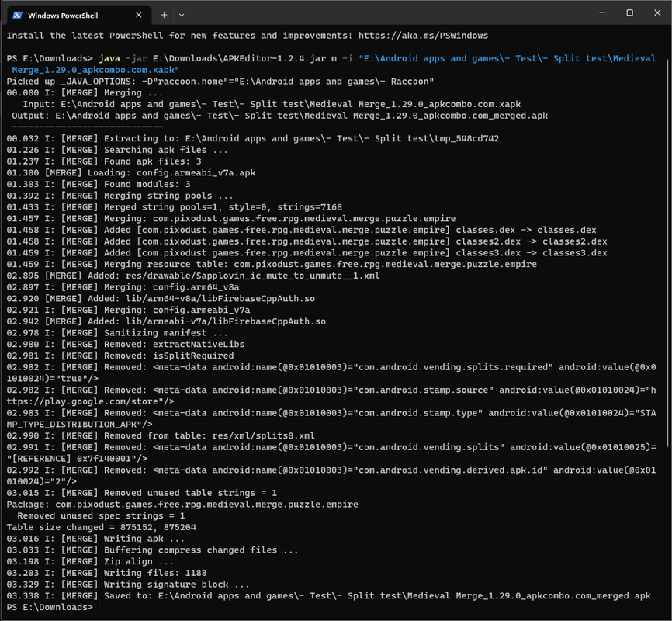Click 'Writing files: 1188' line
Viewport: 672px width, 621px height.
[x=106, y=573]
